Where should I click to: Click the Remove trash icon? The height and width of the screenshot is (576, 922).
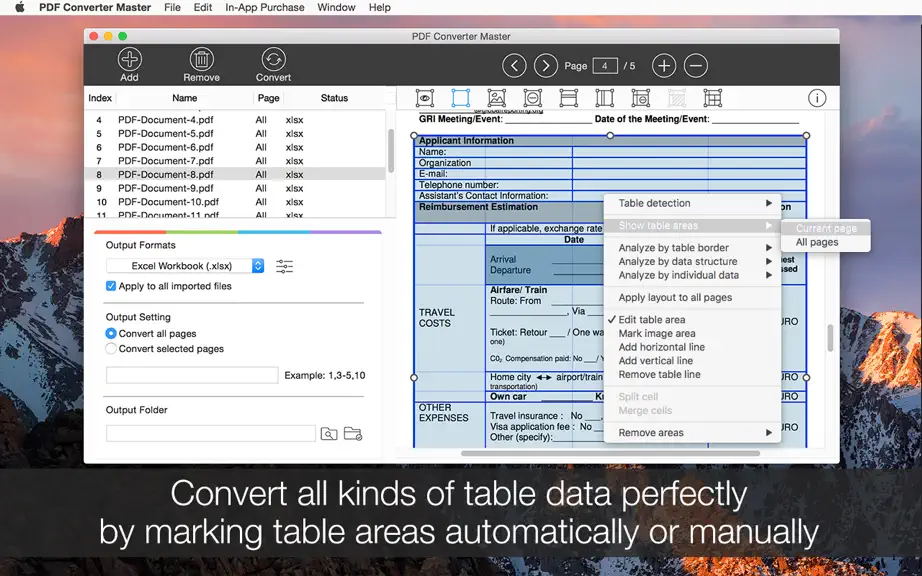coord(201,59)
